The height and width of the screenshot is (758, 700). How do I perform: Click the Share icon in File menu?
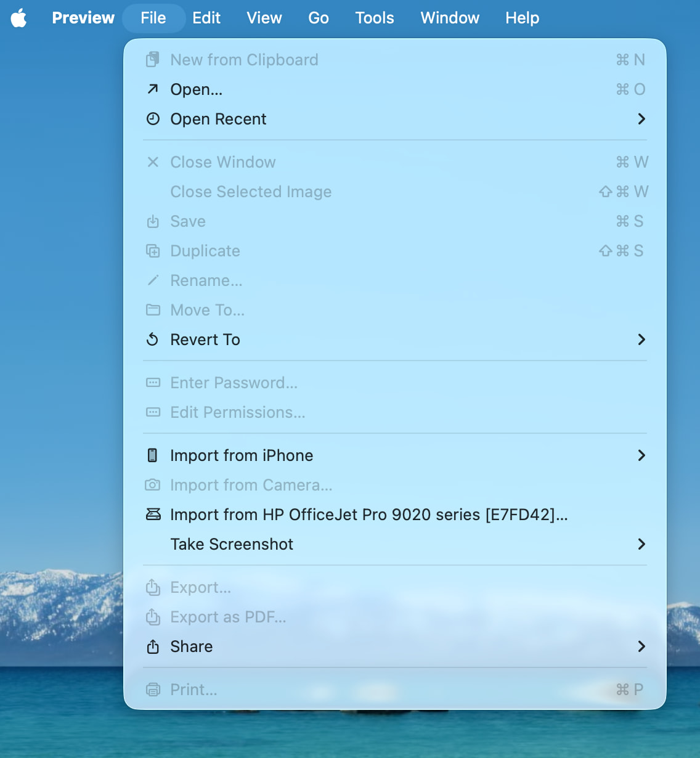pos(153,646)
